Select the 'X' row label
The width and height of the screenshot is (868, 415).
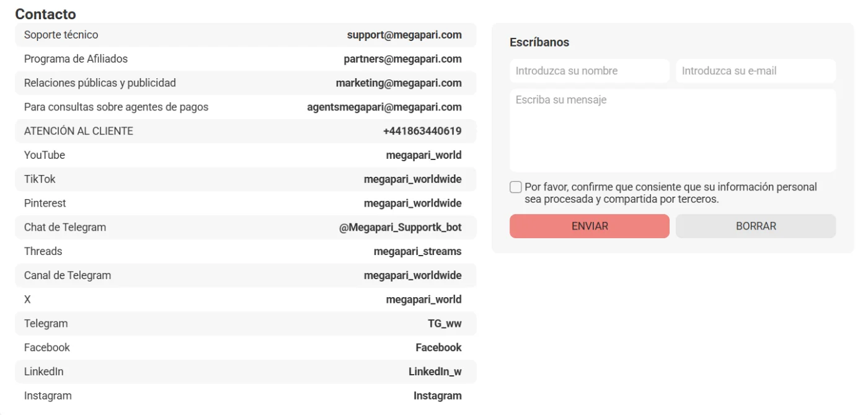27,300
